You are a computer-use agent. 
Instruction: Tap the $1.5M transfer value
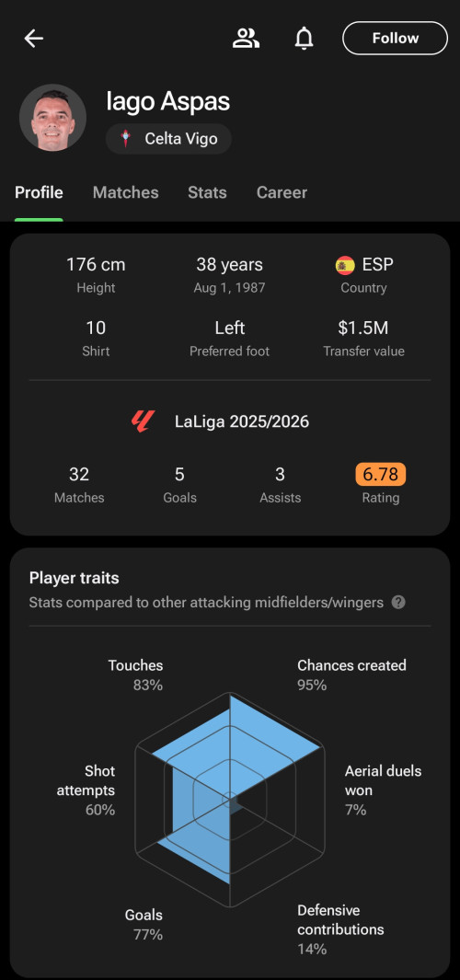coord(363,329)
